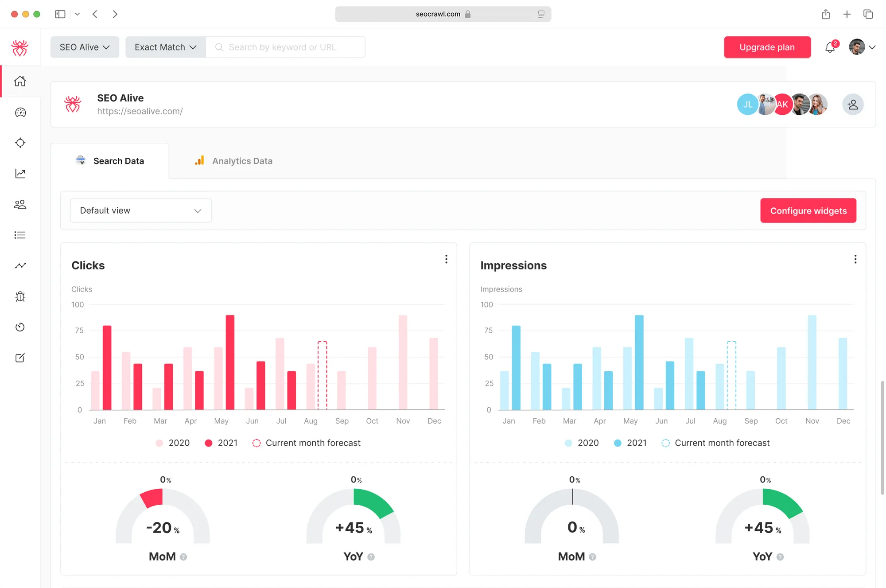Image resolution: width=886 pixels, height=588 pixels.
Task: Open the home icon in sidebar
Action: click(20, 81)
